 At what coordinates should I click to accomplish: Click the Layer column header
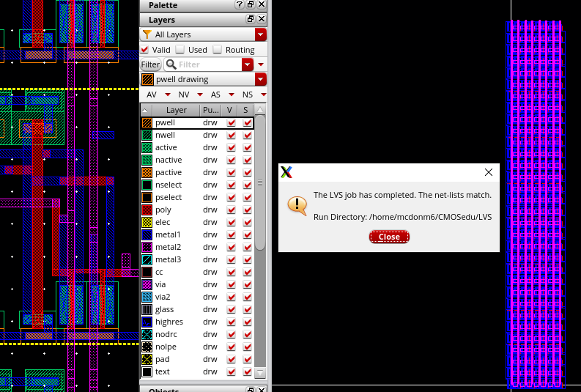176,110
